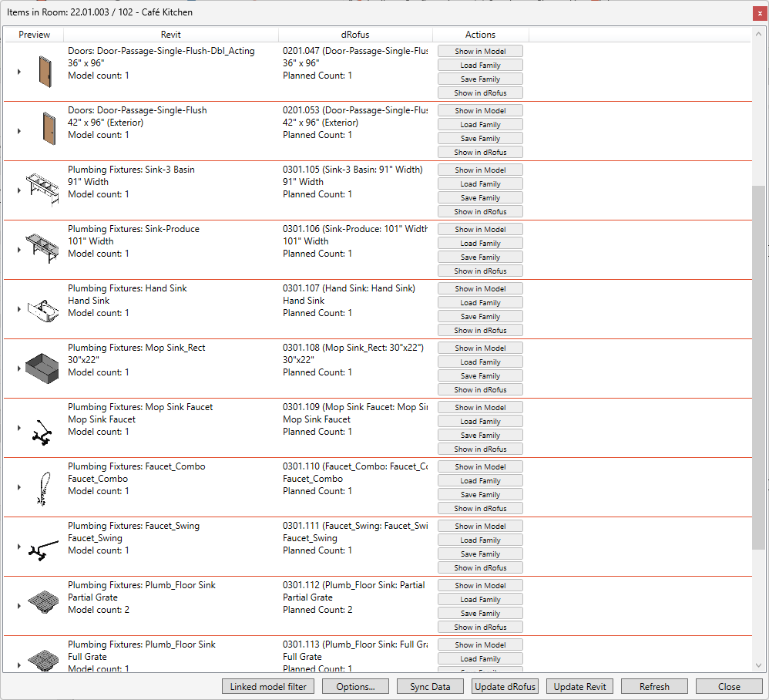Click the Hand Sink preview image

[x=44, y=308]
